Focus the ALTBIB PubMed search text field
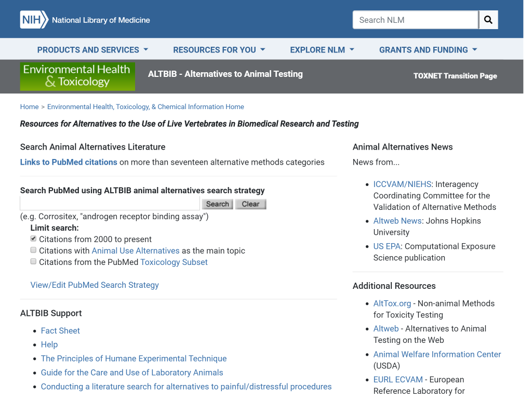532x399 pixels. click(110, 204)
